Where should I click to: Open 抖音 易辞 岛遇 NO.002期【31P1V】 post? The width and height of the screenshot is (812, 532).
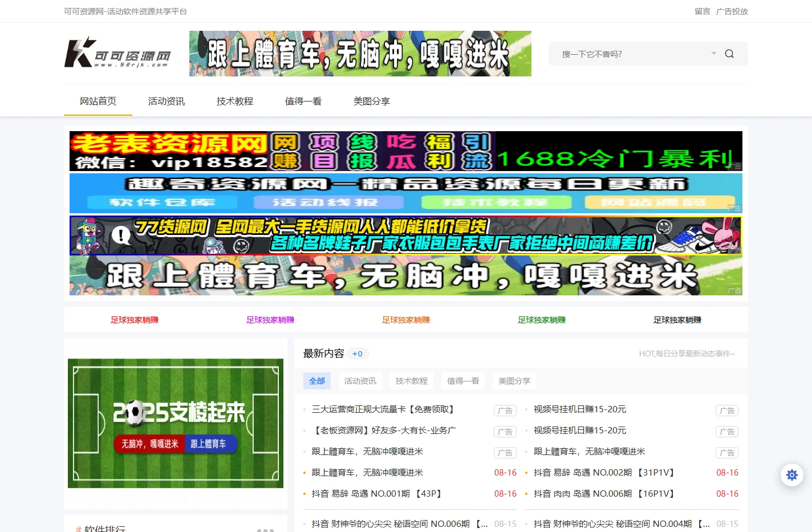[606, 473]
